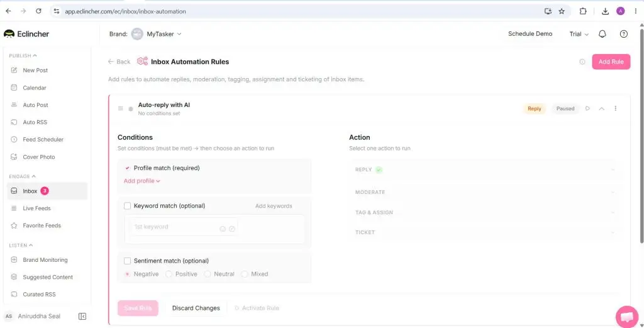Click Activate Rule
The height and width of the screenshot is (328, 644).
(257, 308)
